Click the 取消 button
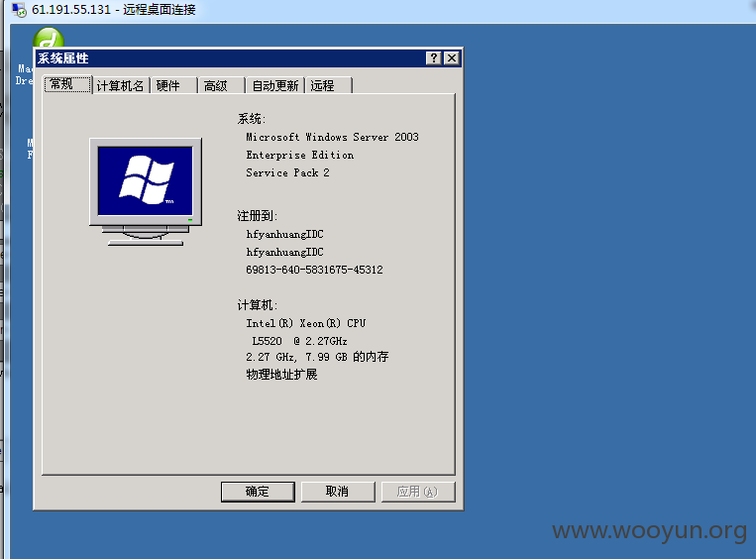 point(338,492)
